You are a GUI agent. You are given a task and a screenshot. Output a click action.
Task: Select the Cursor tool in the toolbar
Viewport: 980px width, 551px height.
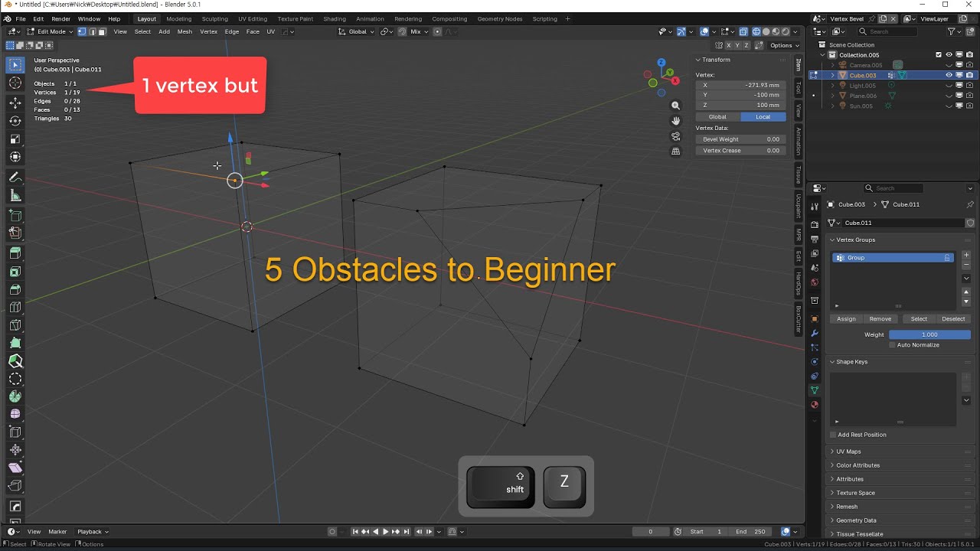15,83
